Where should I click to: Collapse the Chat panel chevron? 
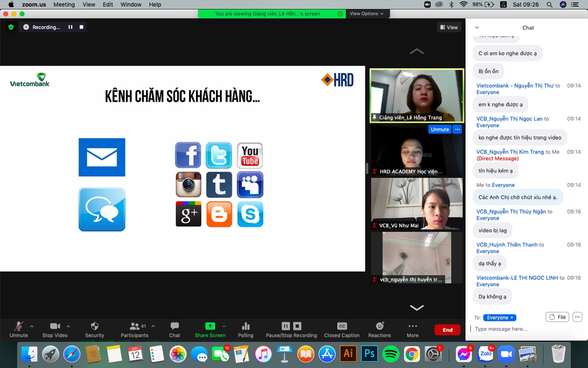coord(477,28)
